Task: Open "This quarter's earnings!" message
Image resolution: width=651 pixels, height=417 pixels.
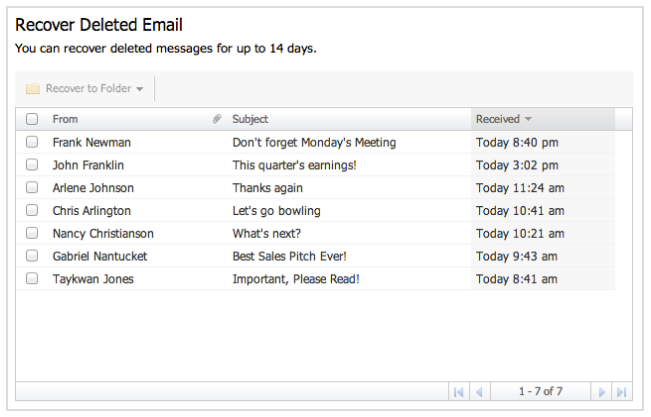Action: coord(294,165)
